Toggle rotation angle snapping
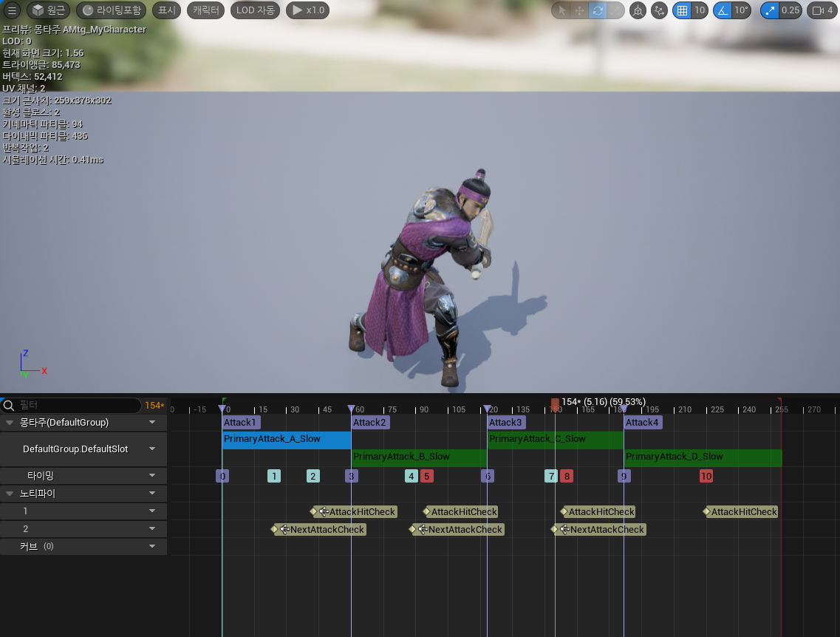840x637 pixels. click(x=723, y=10)
